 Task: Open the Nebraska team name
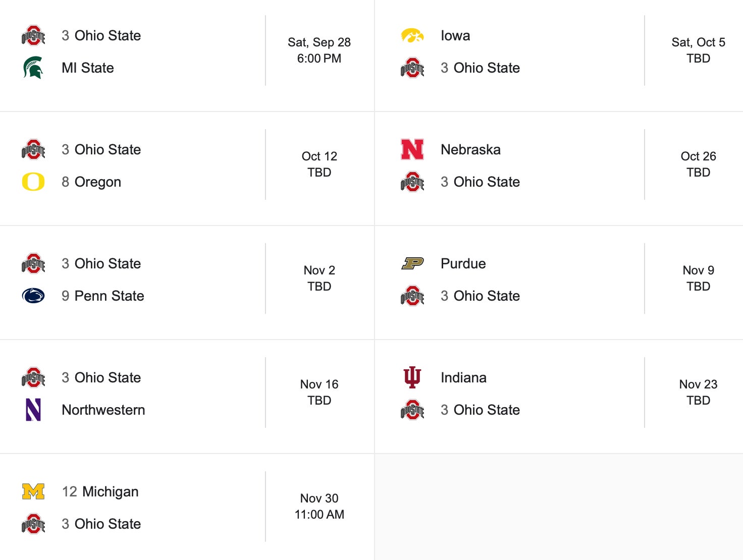[x=470, y=149]
